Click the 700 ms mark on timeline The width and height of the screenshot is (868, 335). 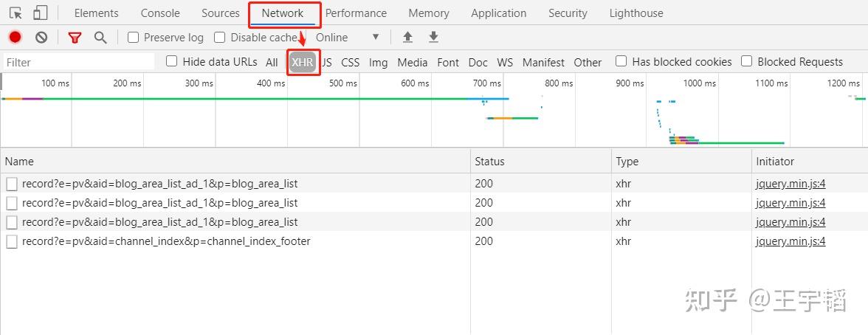[487, 83]
